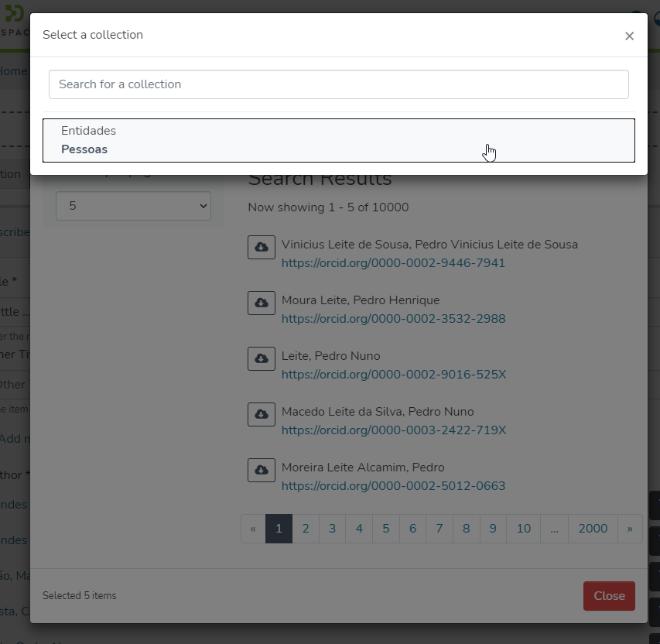This screenshot has height=644, width=660.
Task: Select name Macedo Leite da Silva, Pedro Nuno
Action: (378, 412)
